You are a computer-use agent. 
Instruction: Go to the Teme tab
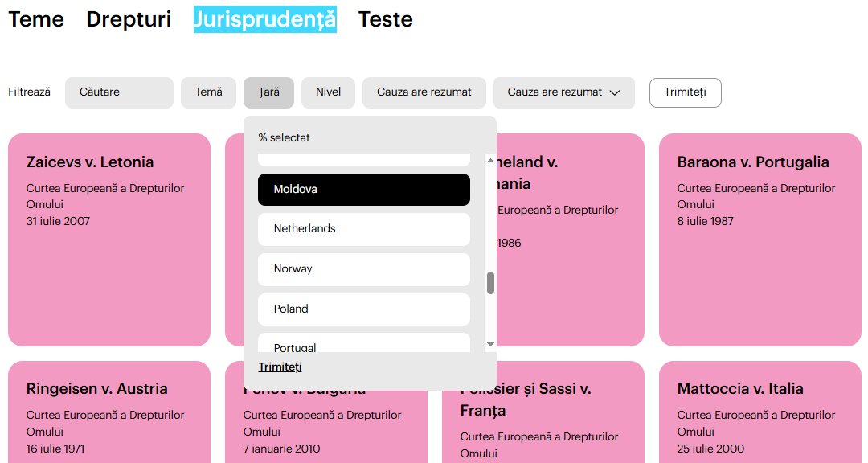[36, 19]
